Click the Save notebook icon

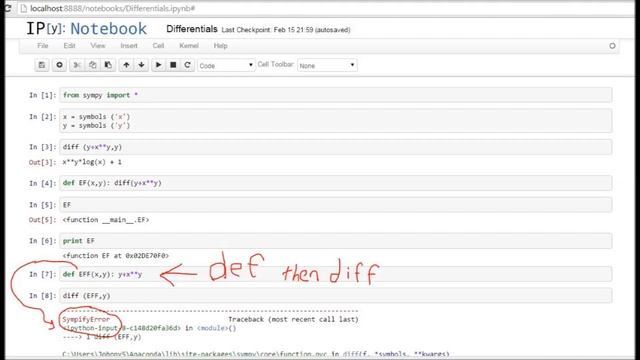42,65
